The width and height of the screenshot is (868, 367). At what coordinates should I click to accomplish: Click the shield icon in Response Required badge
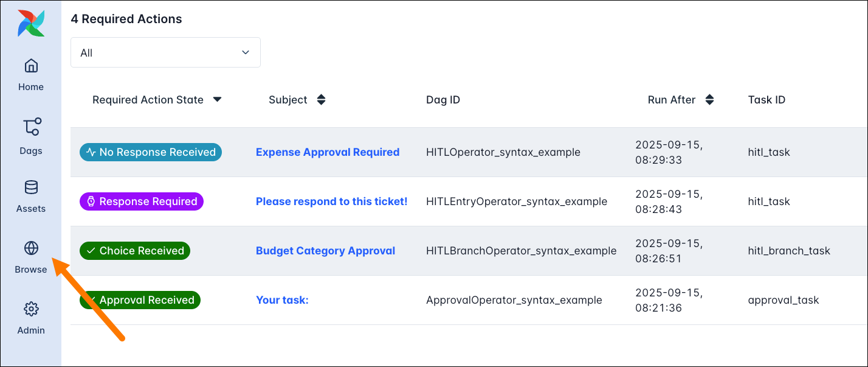[x=90, y=201]
